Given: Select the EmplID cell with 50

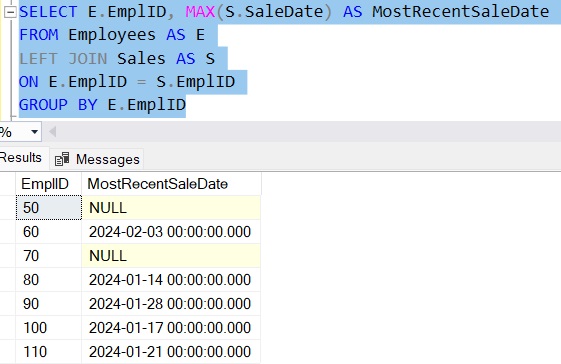Looking at the screenshot, I should click(49, 208).
